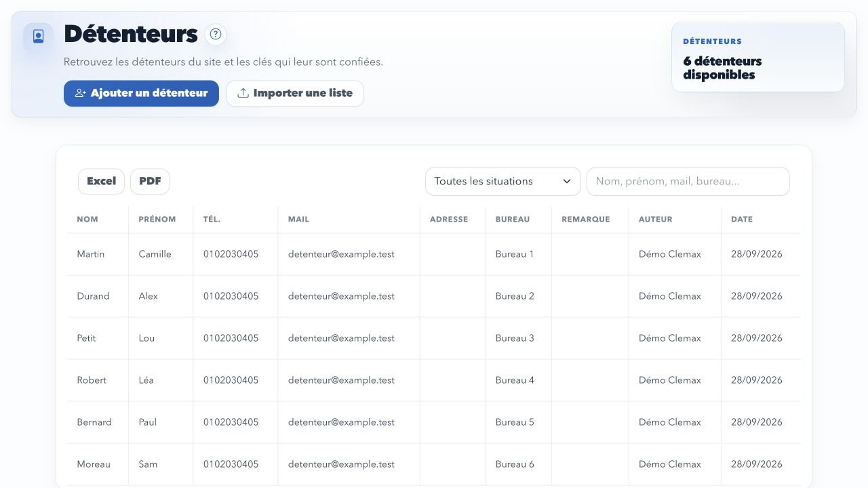Click the détenteur badge icon left of the title
Viewport: 868px width, 488px height.
click(39, 36)
